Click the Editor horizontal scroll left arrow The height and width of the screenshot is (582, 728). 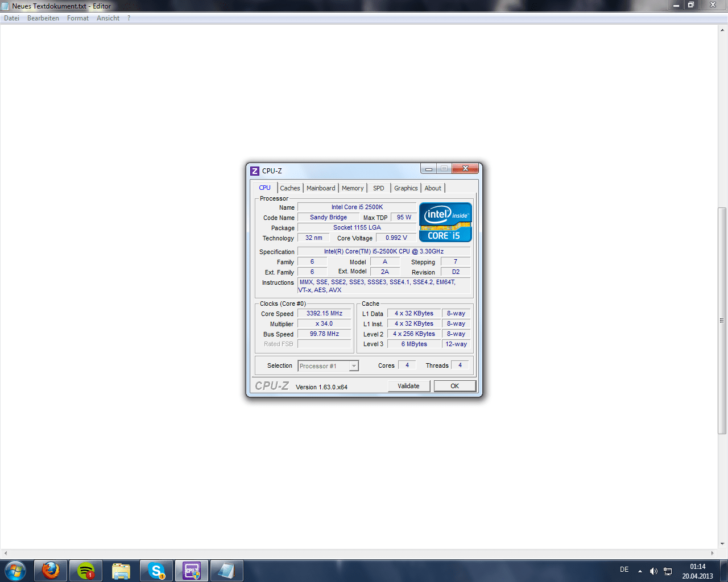pos(6,553)
